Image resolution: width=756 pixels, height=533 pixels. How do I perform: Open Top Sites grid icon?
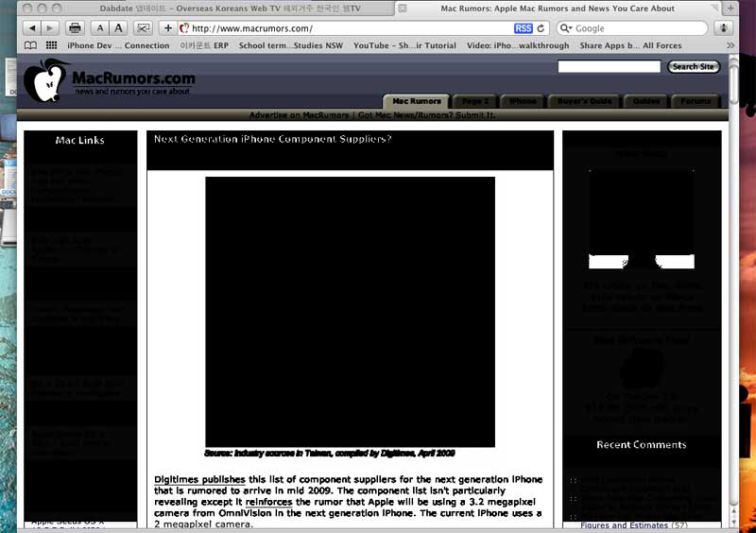pyautogui.click(x=52, y=45)
